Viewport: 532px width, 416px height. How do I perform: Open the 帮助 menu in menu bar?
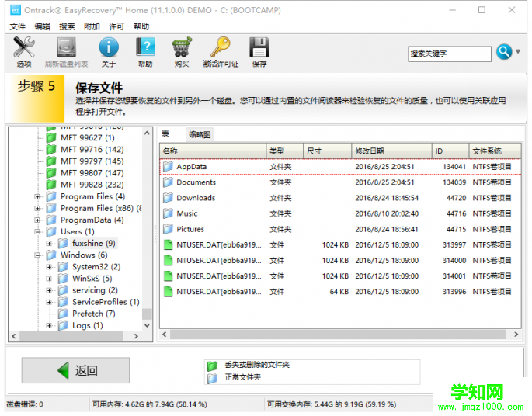(x=141, y=26)
